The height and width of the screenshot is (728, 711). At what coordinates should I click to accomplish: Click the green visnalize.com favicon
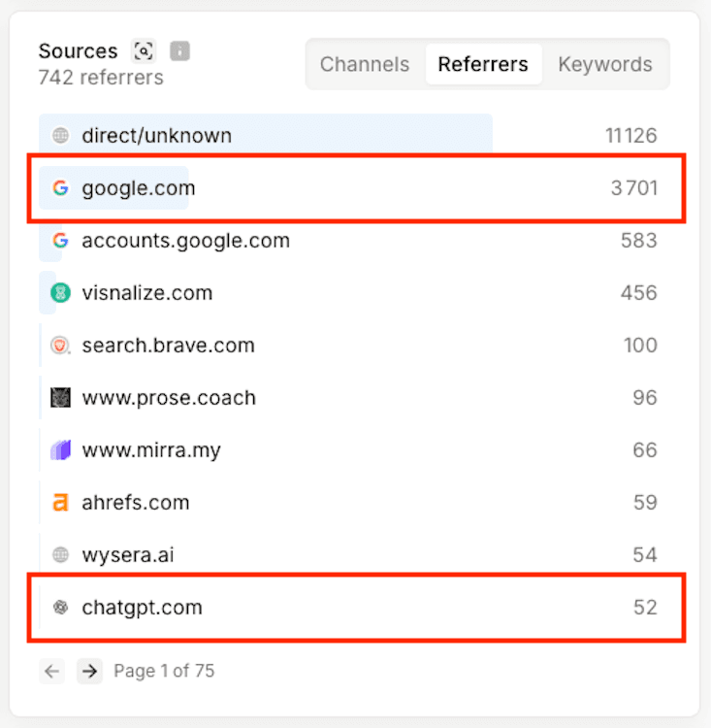click(x=60, y=293)
